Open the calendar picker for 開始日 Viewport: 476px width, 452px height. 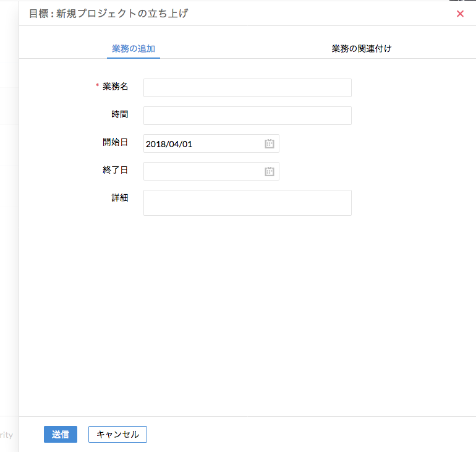(x=270, y=143)
